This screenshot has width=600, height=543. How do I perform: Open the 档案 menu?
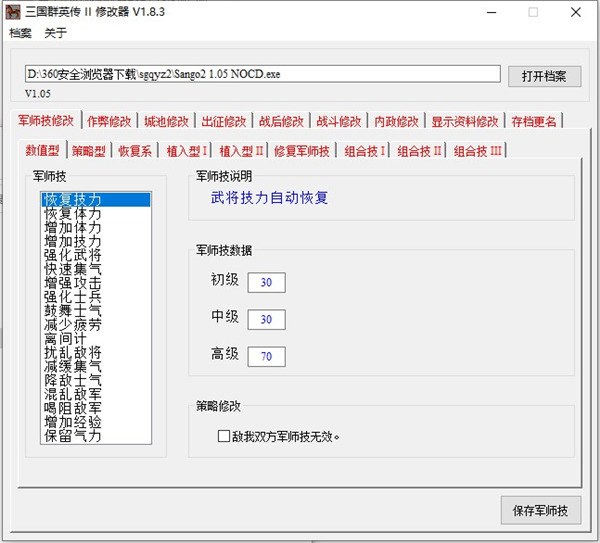coord(20,33)
